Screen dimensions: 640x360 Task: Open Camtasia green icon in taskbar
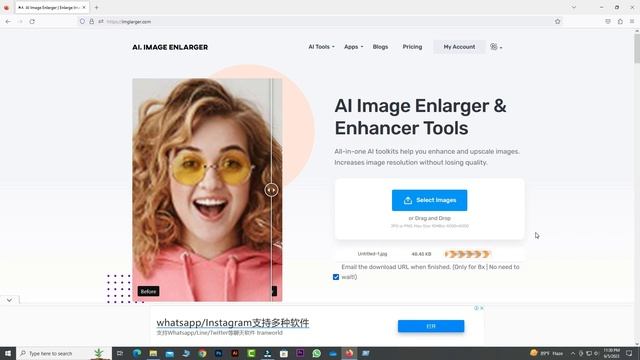coord(251,353)
